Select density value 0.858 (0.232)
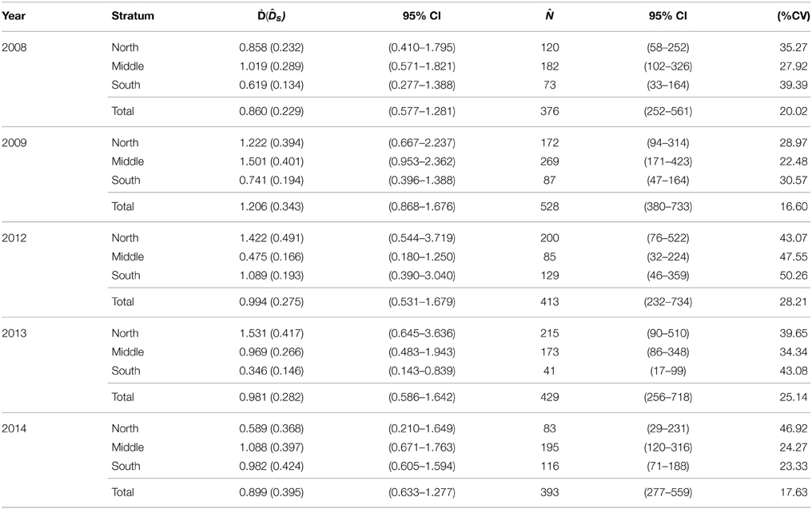 [272, 48]
